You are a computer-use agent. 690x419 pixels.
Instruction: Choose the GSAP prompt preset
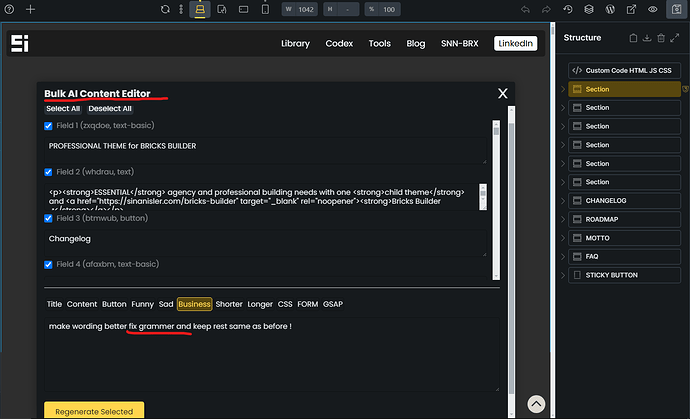pos(333,304)
